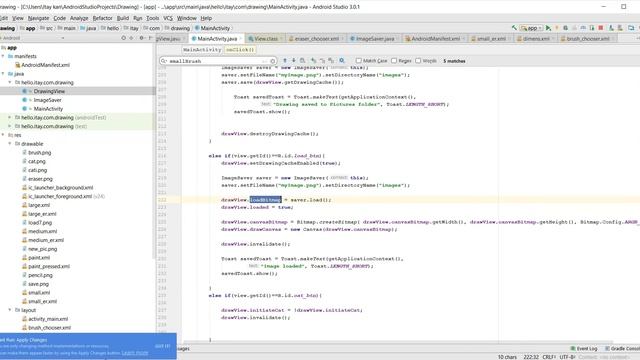Viewport: 640px width, 360px height.
Task: Click the hide project panel icon
Action: click(150, 38)
